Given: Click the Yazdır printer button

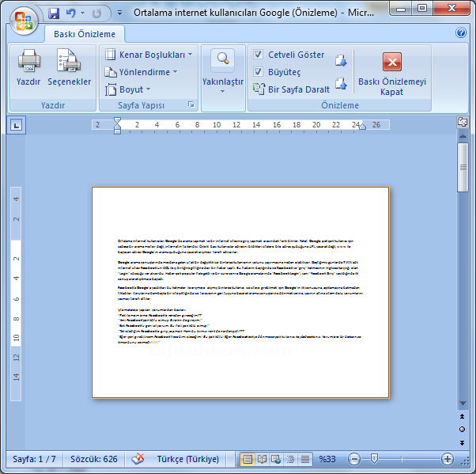Looking at the screenshot, I should [x=28, y=68].
